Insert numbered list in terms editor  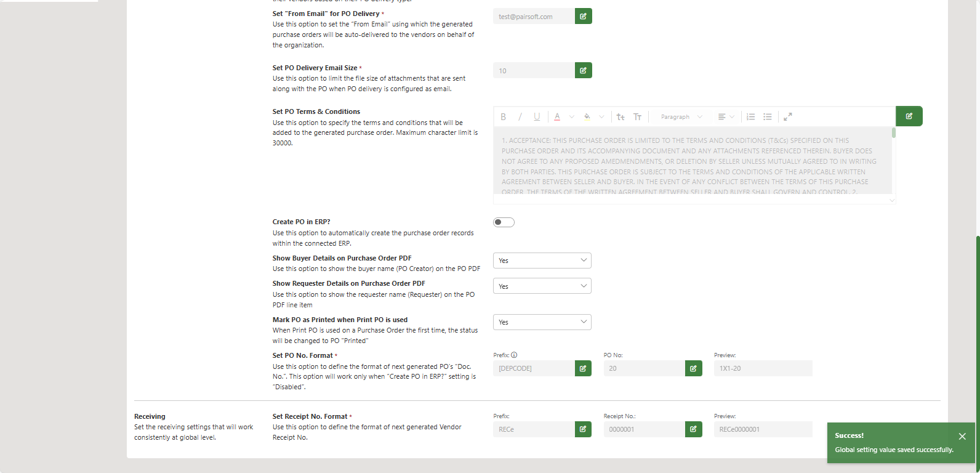tap(751, 116)
